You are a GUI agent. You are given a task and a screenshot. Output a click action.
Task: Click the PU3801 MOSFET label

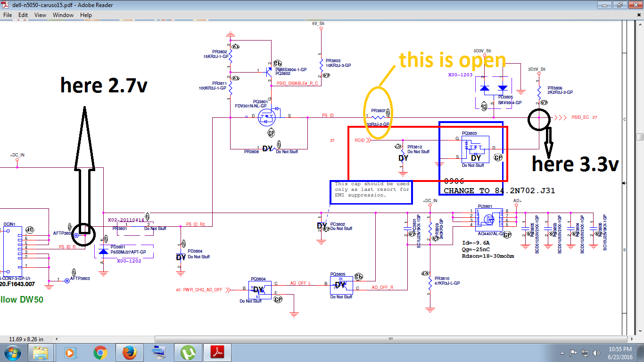485,206
